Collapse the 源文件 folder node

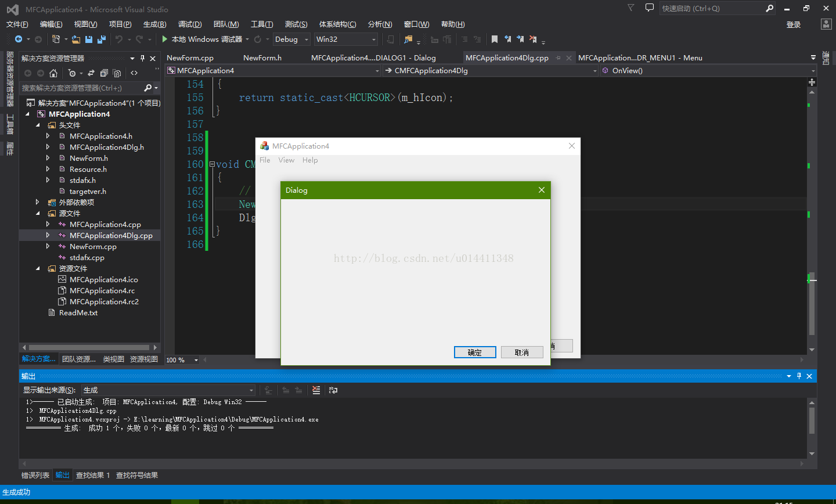pos(38,214)
